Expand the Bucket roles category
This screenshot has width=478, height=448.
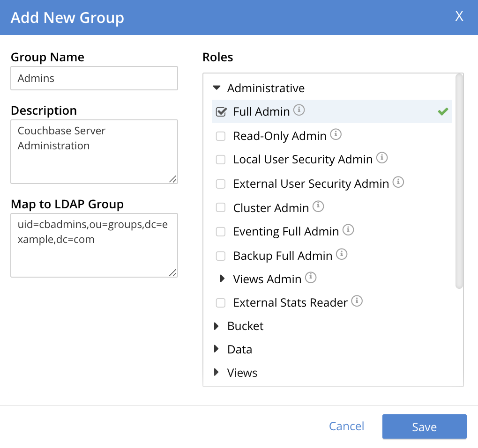pos(216,326)
